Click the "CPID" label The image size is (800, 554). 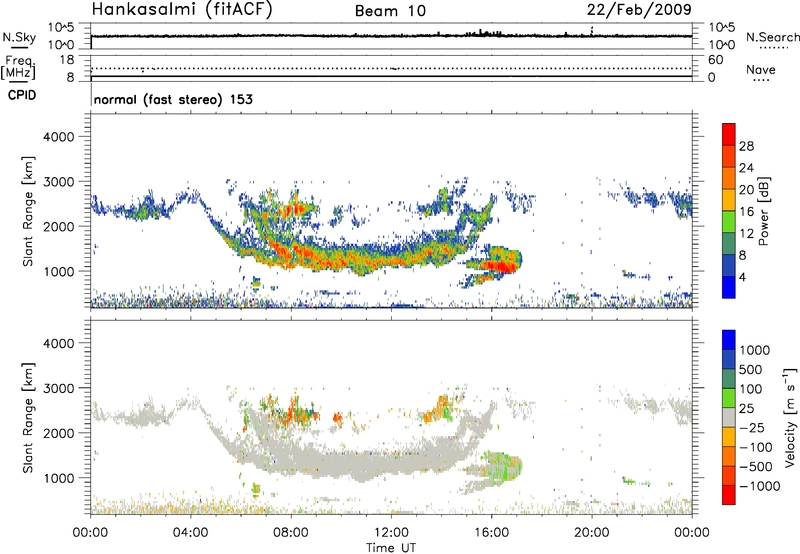point(22,95)
